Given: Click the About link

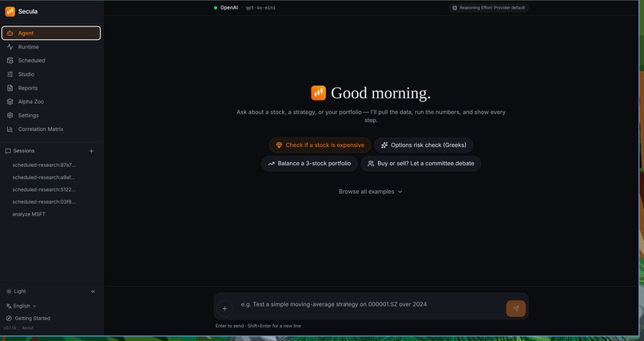Looking at the screenshot, I should click(x=28, y=328).
